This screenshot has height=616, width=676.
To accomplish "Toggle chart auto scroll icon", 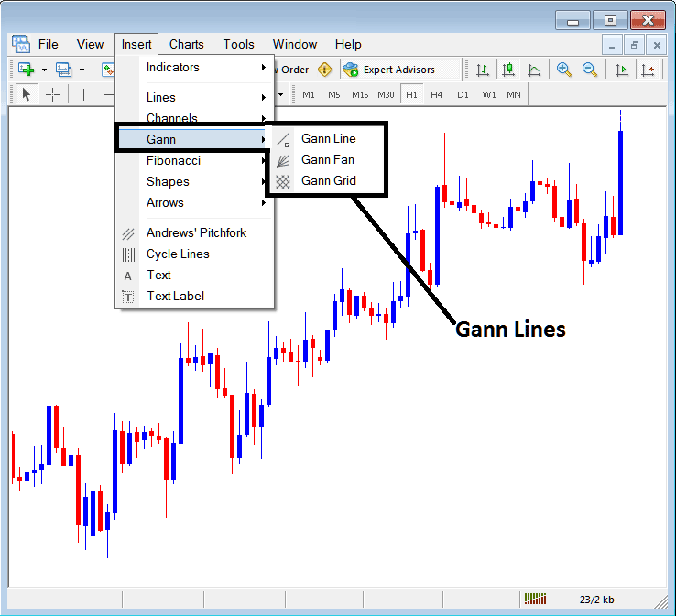I will coord(623,70).
